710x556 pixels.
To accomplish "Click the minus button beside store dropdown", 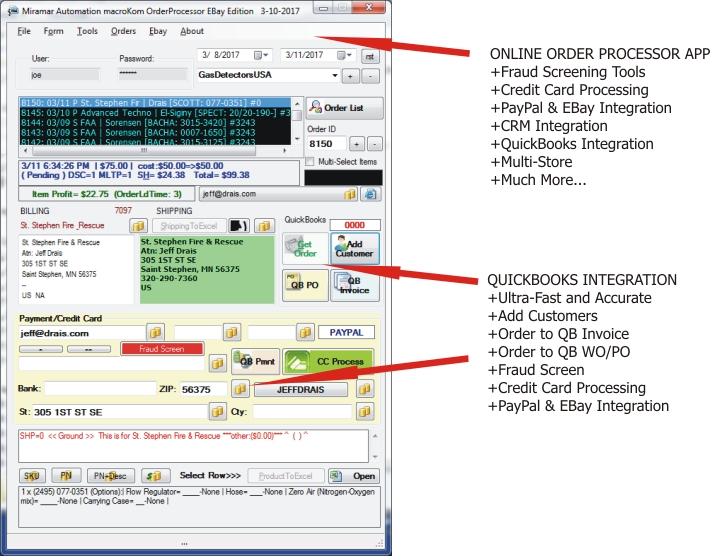I will [x=371, y=77].
